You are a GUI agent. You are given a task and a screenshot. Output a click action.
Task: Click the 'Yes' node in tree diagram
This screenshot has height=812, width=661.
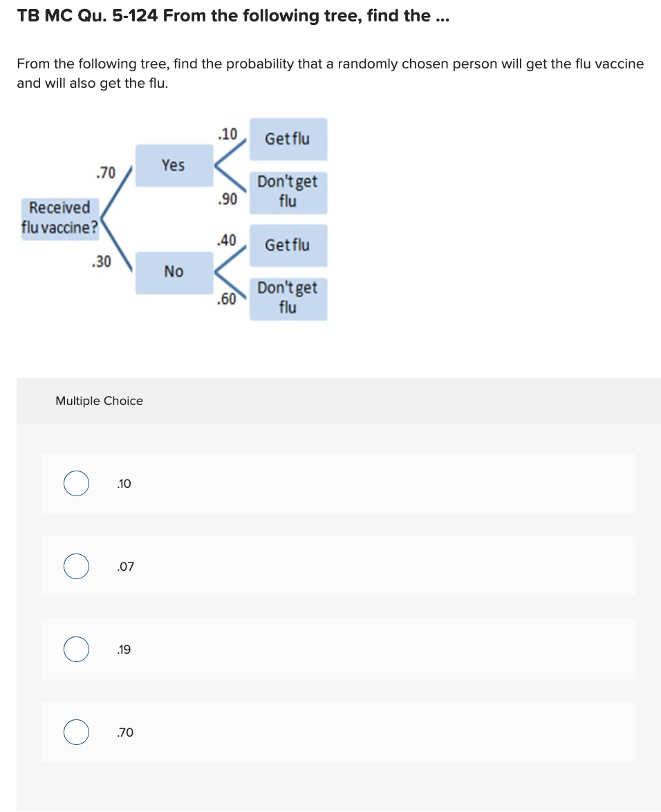(x=174, y=165)
